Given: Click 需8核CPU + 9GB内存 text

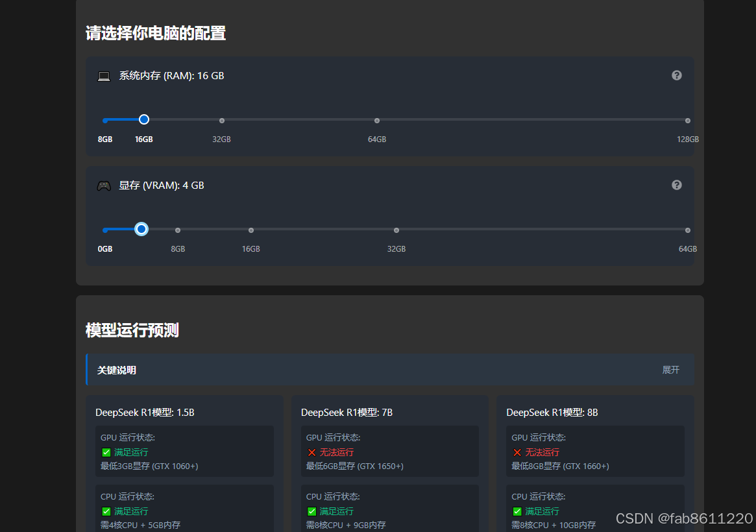Looking at the screenshot, I should (x=346, y=525).
